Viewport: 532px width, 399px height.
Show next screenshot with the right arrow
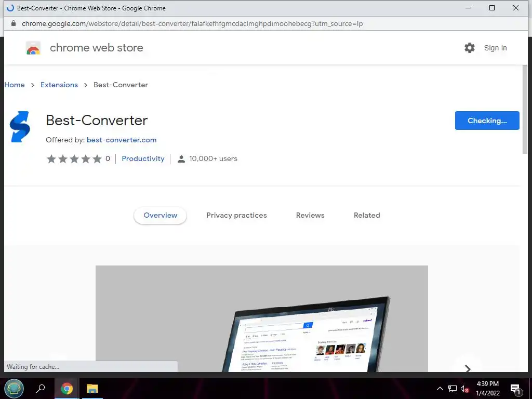pos(468,368)
